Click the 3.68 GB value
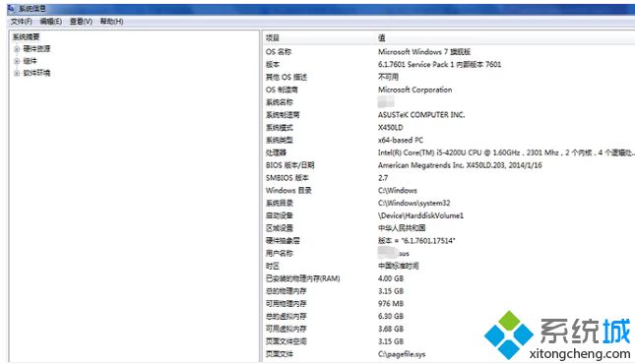 pos(391,329)
